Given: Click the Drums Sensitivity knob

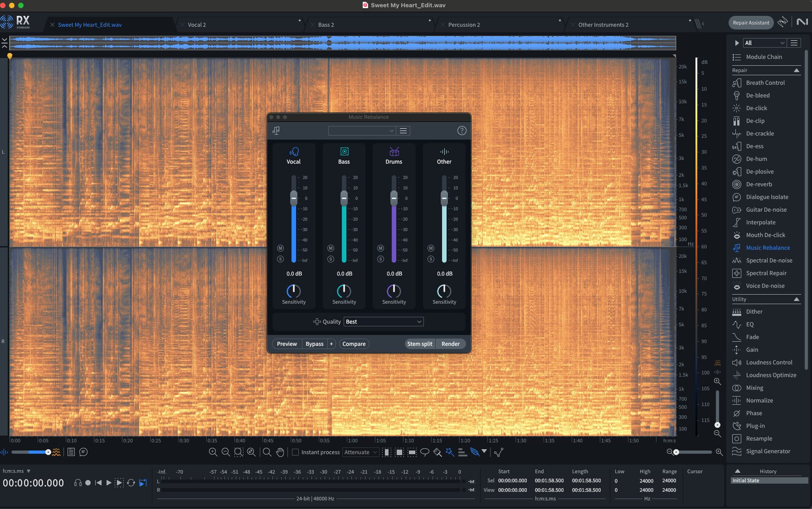Looking at the screenshot, I should pyautogui.click(x=394, y=291).
